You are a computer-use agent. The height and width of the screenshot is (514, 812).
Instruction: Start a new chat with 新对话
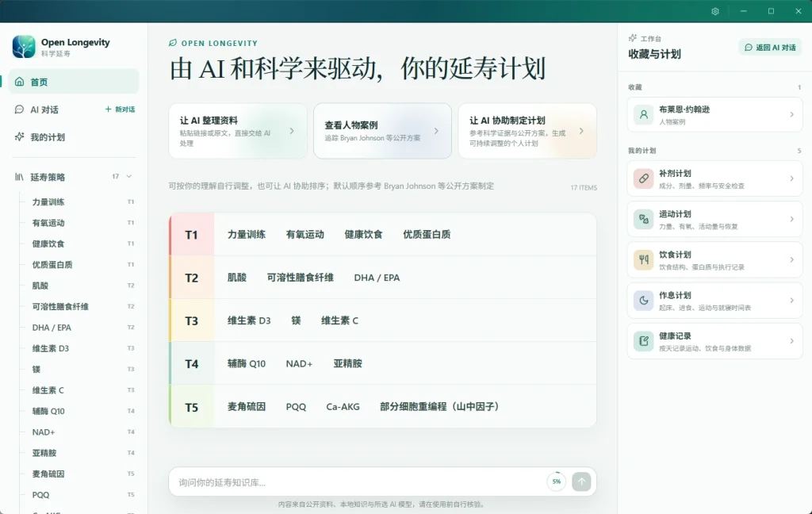coord(120,109)
